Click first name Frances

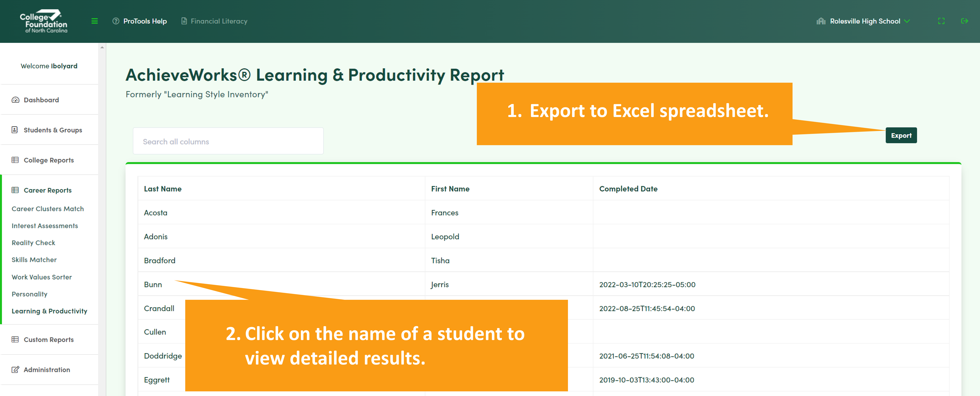tap(445, 213)
